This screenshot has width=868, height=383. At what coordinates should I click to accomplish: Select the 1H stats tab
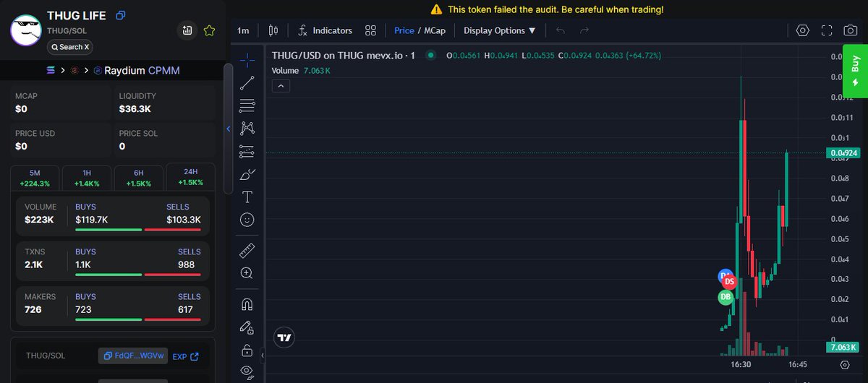tap(87, 178)
